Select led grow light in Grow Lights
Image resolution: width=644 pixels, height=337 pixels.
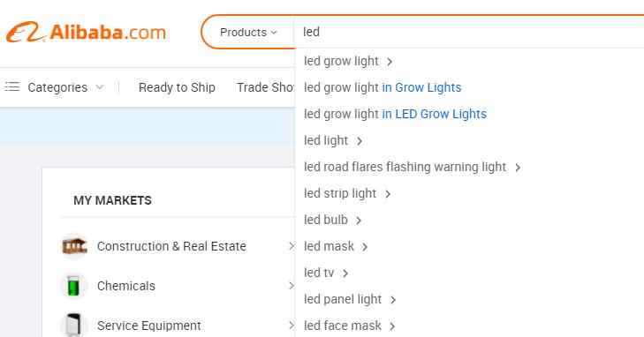coord(383,87)
